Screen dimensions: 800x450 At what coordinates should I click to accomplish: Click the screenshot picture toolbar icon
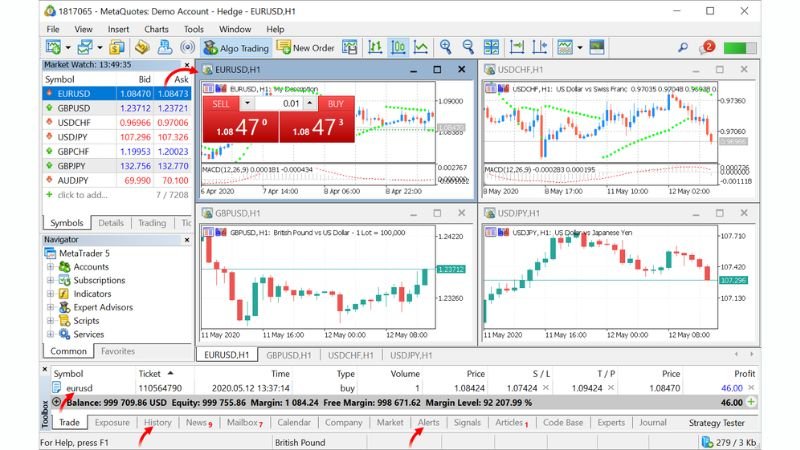click(596, 47)
